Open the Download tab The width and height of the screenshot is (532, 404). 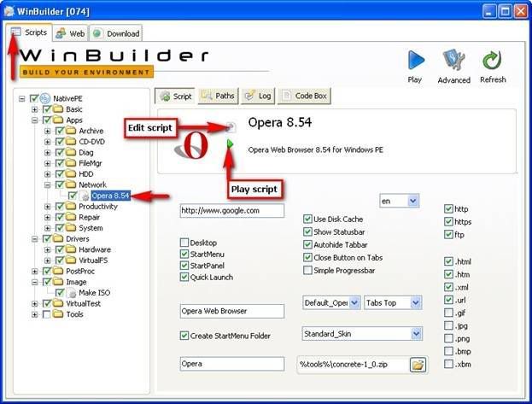(115, 33)
